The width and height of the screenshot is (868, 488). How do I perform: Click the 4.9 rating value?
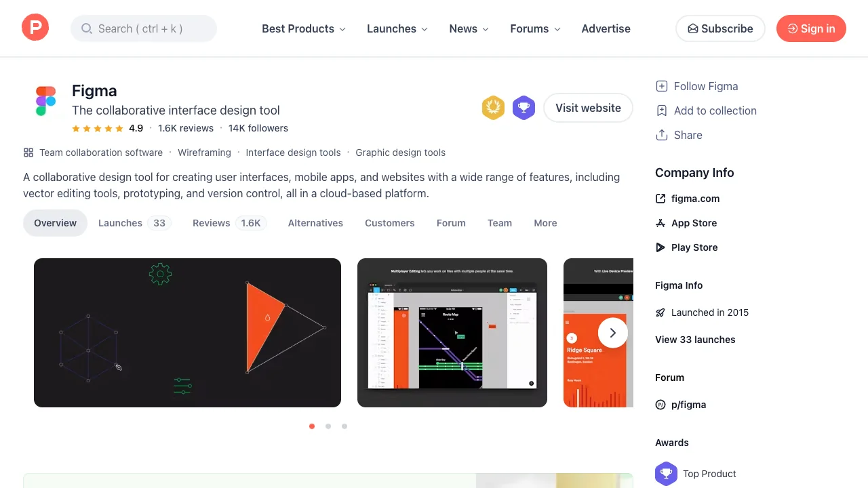[x=136, y=128]
